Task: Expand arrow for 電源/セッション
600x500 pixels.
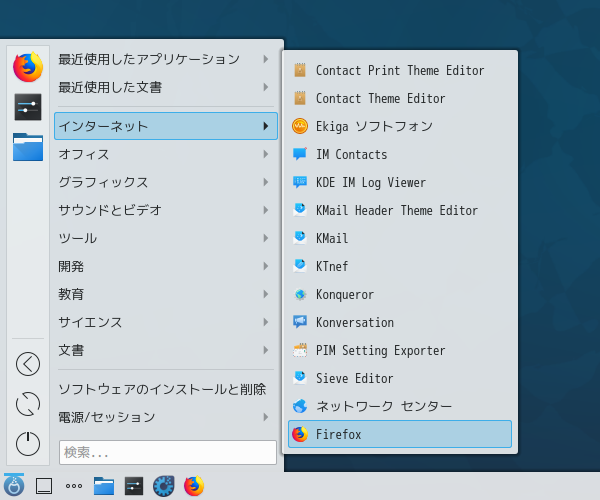Action: click(266, 417)
